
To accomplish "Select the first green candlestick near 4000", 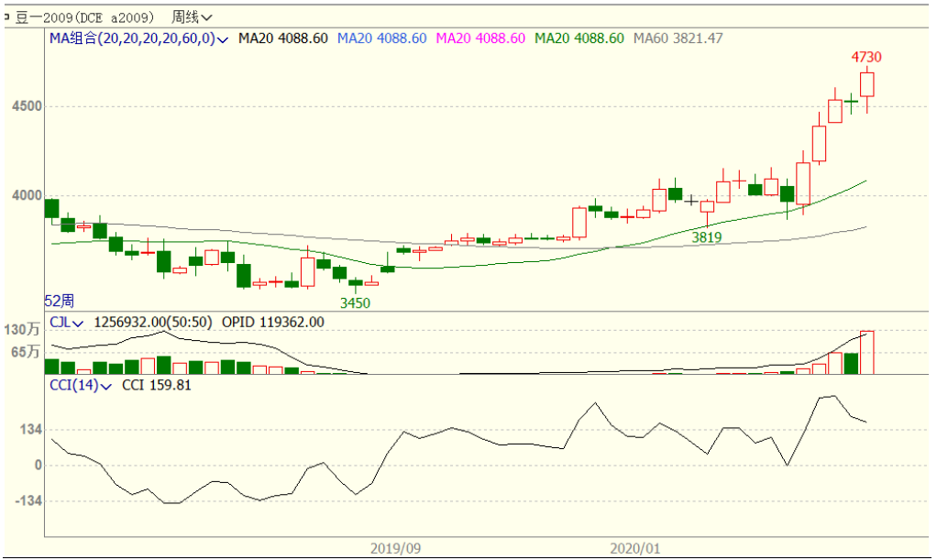I will pyautogui.click(x=52, y=209).
